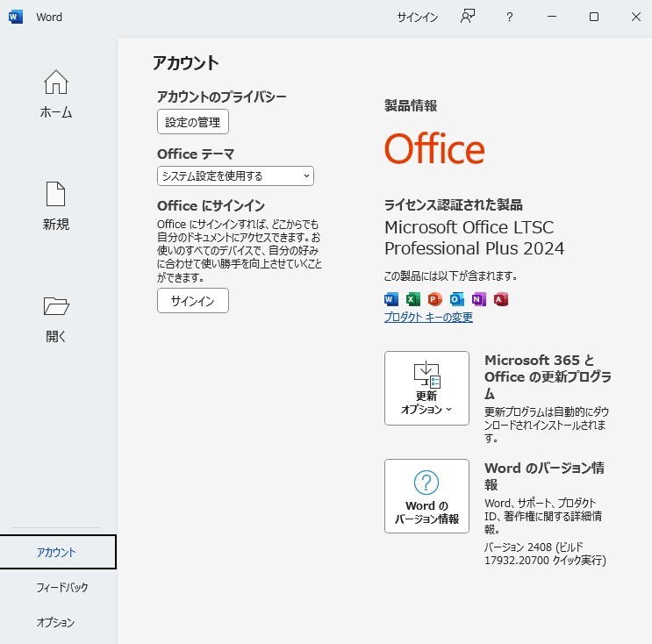
Task: Click the feedback person icon in title bar
Action: coord(468,17)
